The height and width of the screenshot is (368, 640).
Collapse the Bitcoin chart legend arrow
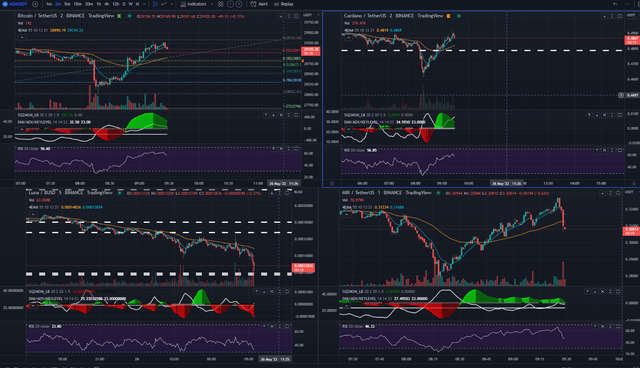pos(22,37)
